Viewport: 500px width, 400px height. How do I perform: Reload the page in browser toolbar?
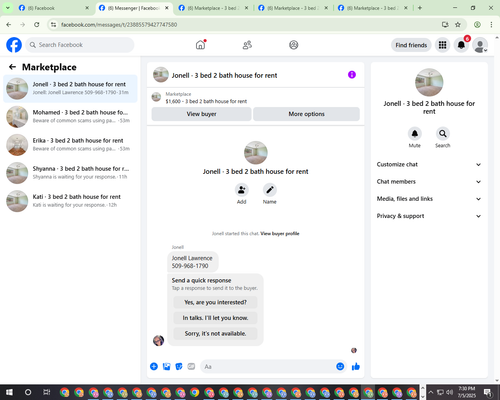pyautogui.click(x=37, y=24)
